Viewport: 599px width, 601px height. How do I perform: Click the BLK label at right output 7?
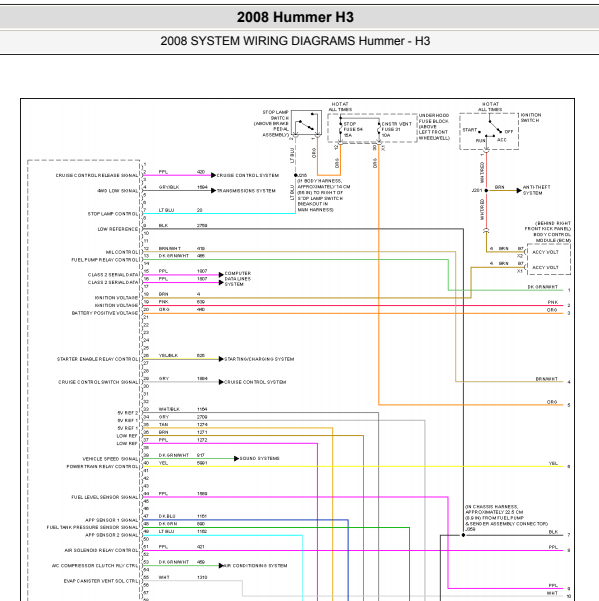coord(553,532)
